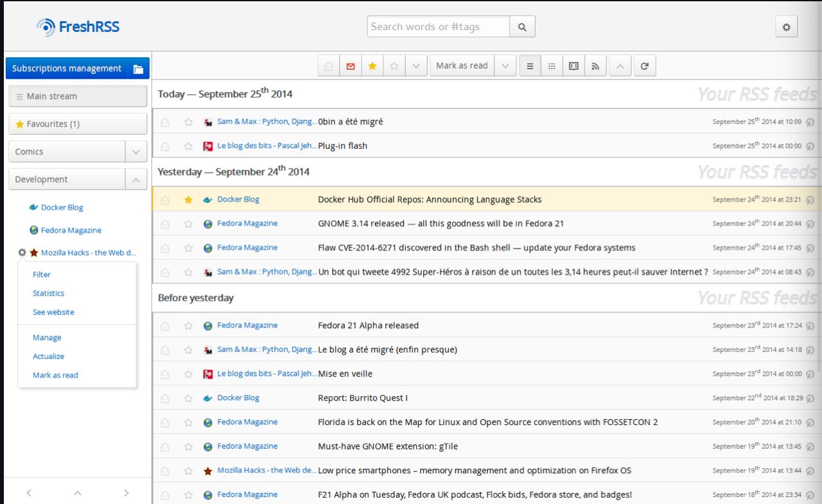Open original link icon for '0bin a été migré'
This screenshot has width=822, height=504.
pyautogui.click(x=810, y=122)
